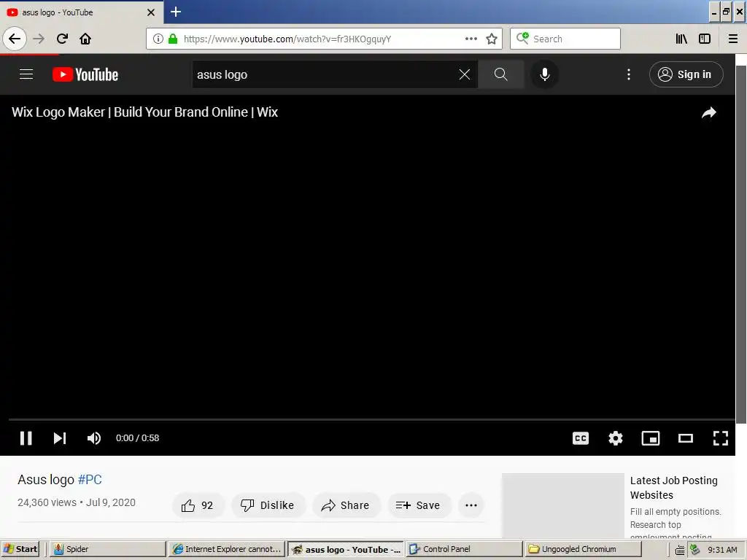747x560 pixels.
Task: Click the Share button below video
Action: click(x=345, y=505)
